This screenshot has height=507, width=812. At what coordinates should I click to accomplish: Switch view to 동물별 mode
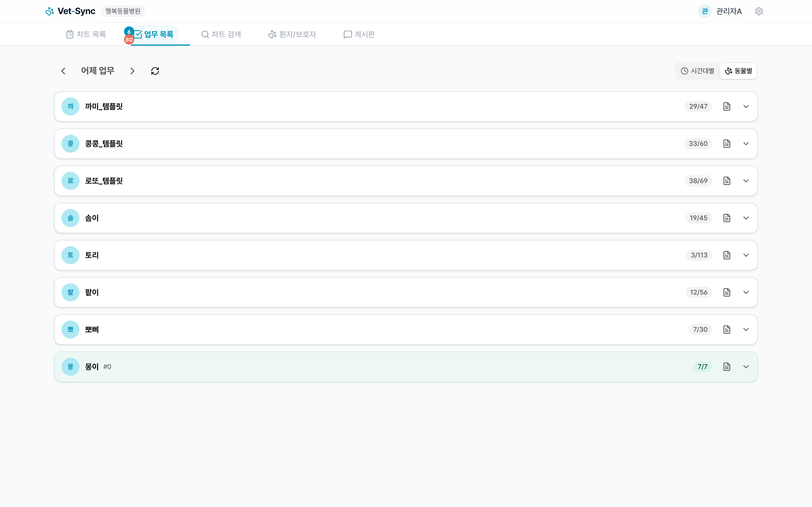[x=738, y=71]
